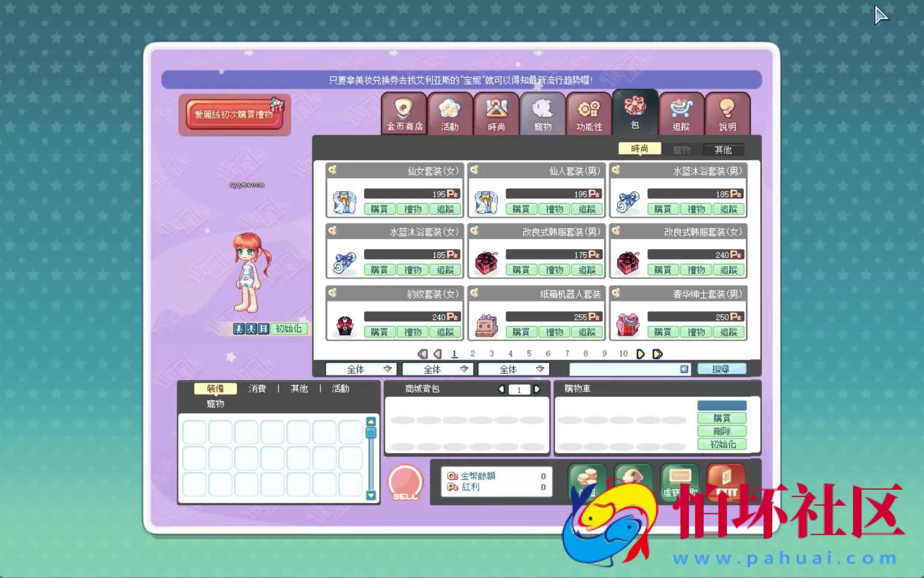Open the rightmost 全体 filter dropdown
924x578 pixels.
pyautogui.click(x=513, y=369)
